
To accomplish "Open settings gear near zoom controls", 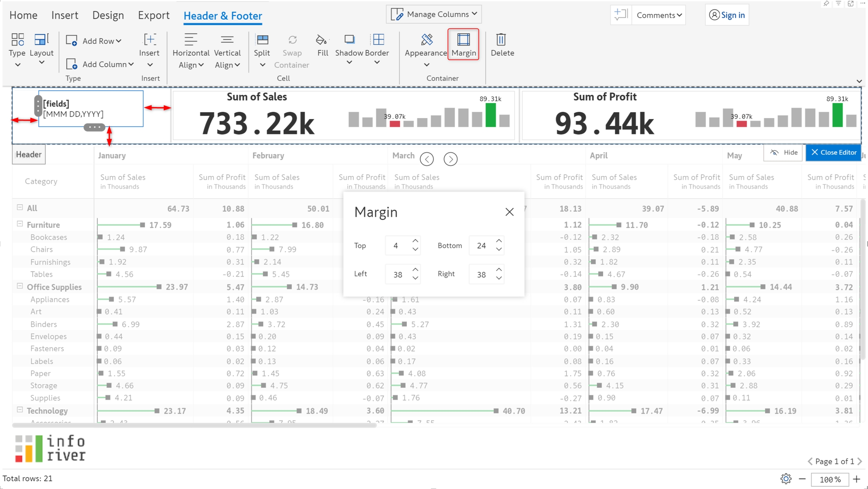I will pos(785,479).
